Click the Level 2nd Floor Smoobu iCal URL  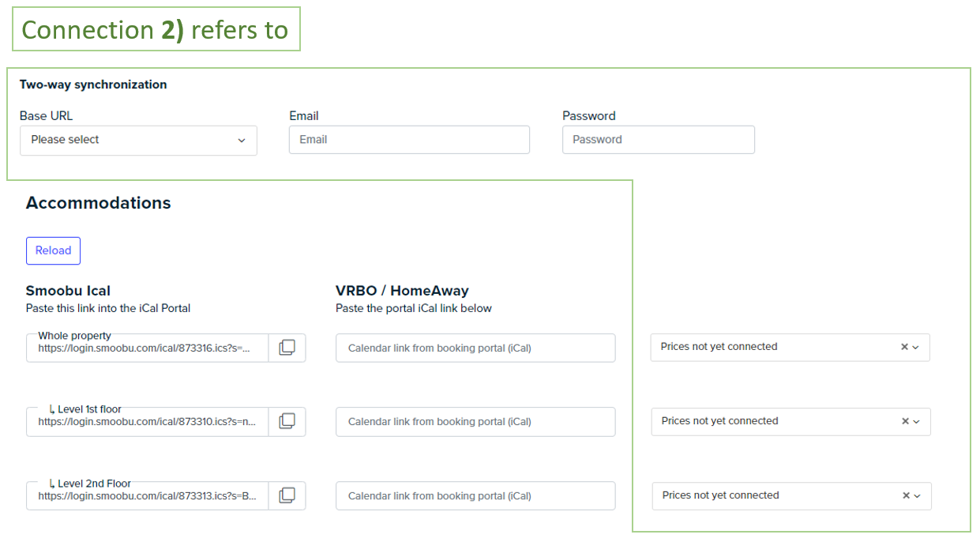pos(148,496)
